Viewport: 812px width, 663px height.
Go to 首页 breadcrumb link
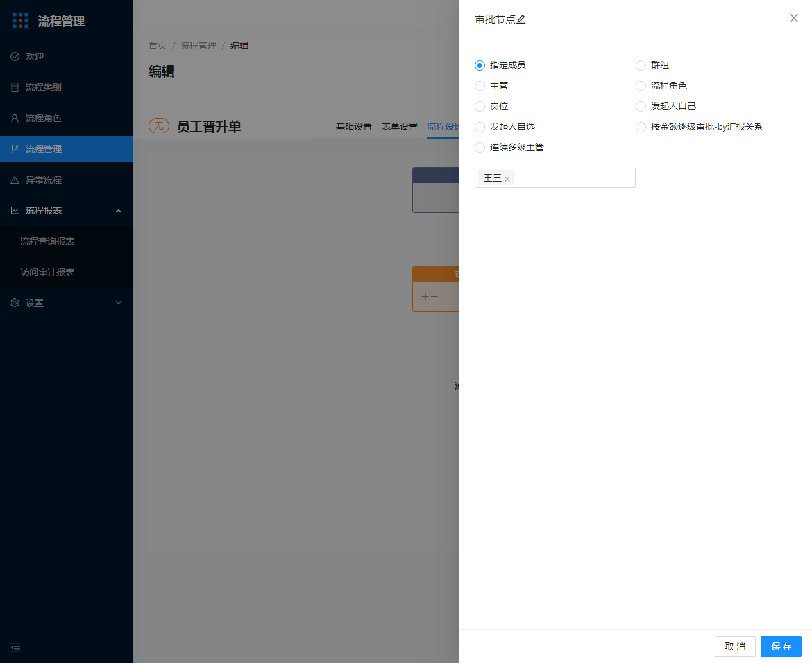(x=158, y=46)
